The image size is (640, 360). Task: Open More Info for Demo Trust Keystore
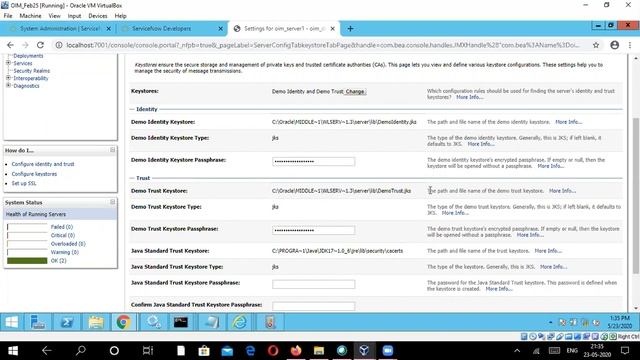click(x=562, y=191)
